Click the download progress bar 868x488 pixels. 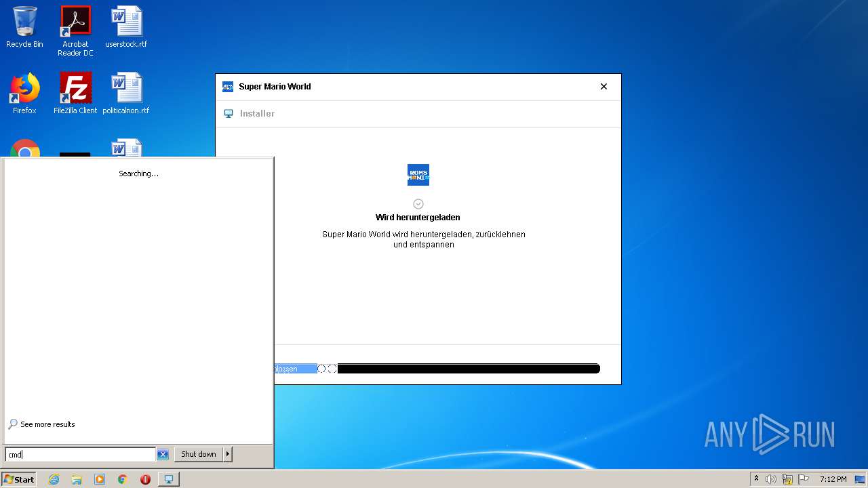coord(437,369)
